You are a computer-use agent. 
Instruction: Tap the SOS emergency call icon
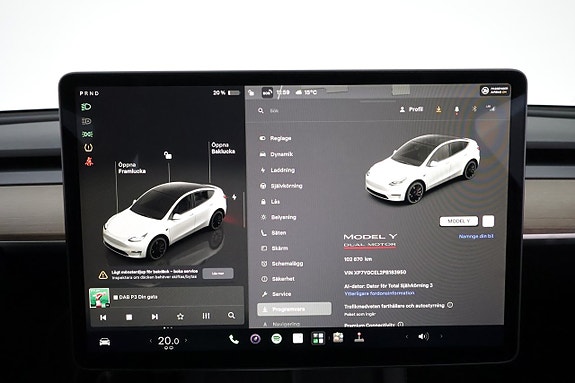pos(267,93)
